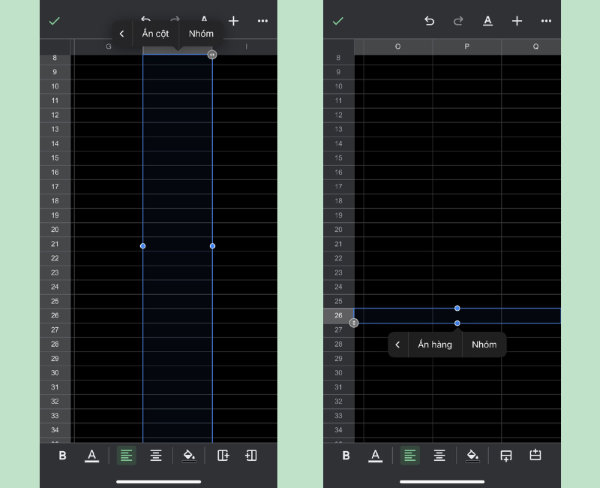Tap the green checkmark in right screen

tap(338, 20)
